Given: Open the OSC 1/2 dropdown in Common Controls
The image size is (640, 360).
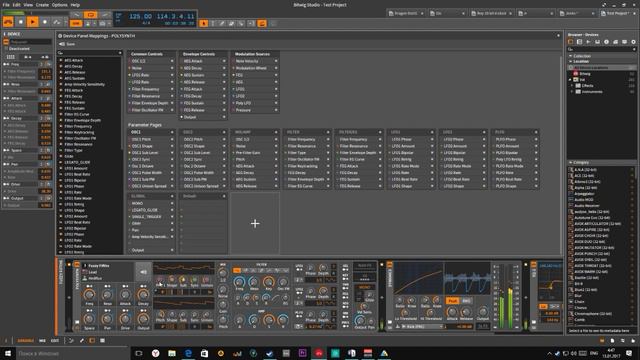Looking at the screenshot, I should pos(172,61).
